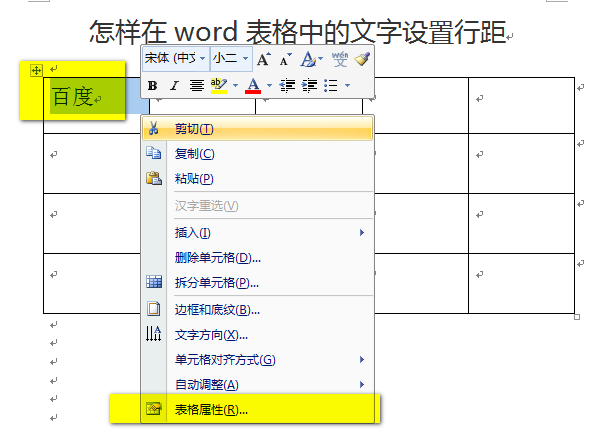Select 拆分单元格(P)... menu entry
Viewport: 600px width, 429px height.
tap(257, 283)
